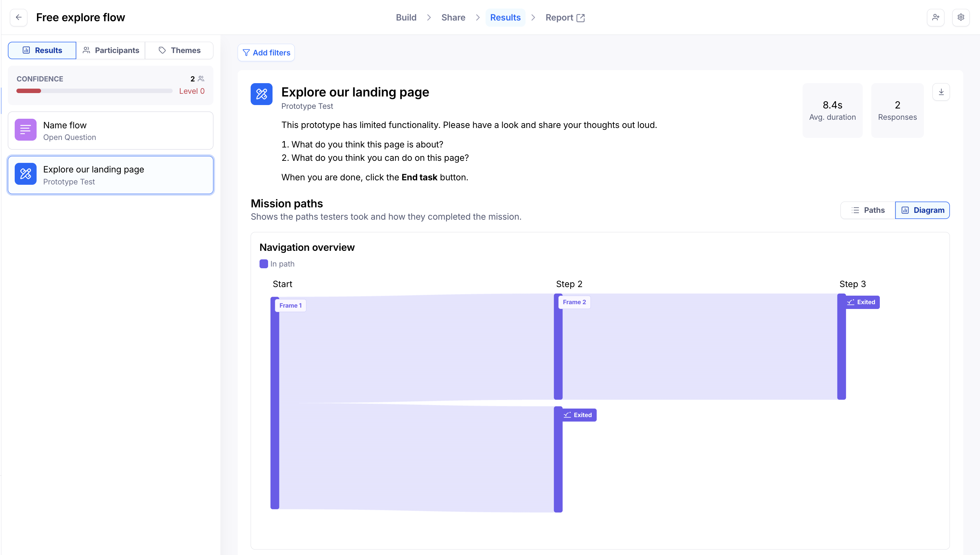Screen dimensions: 980x555
Task: Go to the Build step
Action: click(406, 17)
